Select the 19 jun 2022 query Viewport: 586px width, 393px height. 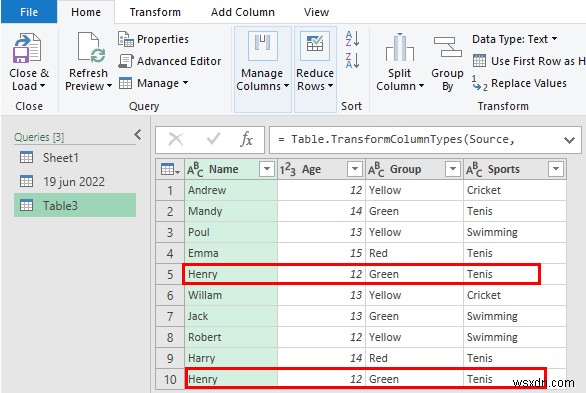[75, 182]
